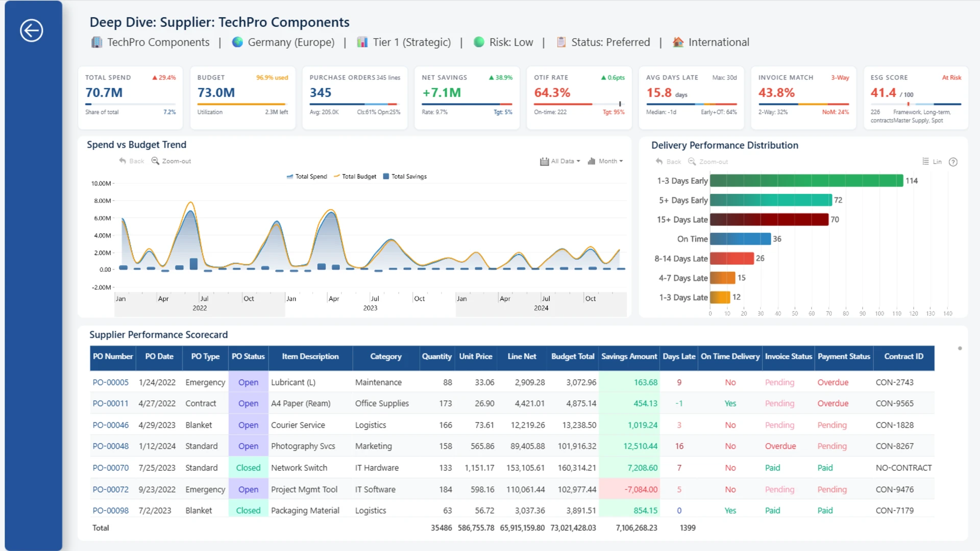The image size is (980, 551).
Task: Open purchase order PO-00046 link
Action: [x=111, y=425]
